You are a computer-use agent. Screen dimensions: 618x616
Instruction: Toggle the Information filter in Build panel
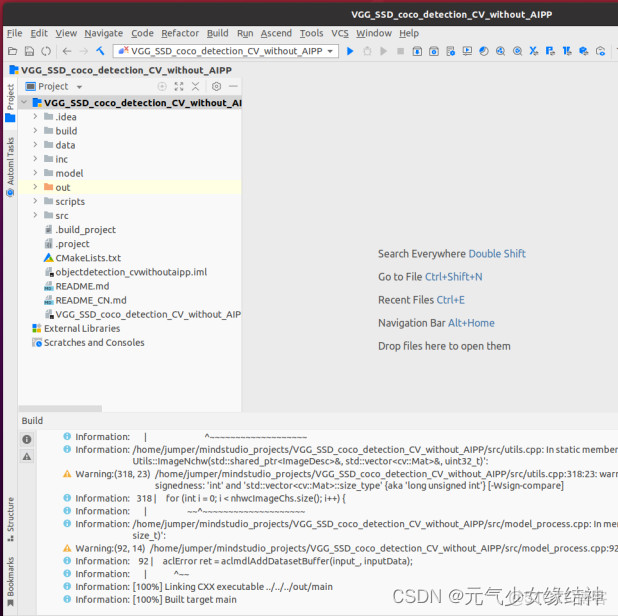pos(27,439)
